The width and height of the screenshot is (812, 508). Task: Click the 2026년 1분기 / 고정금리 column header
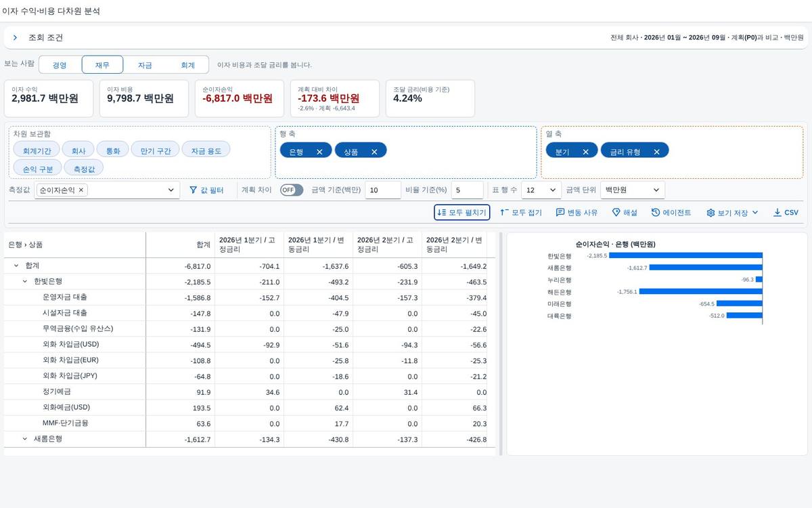[x=250, y=245]
